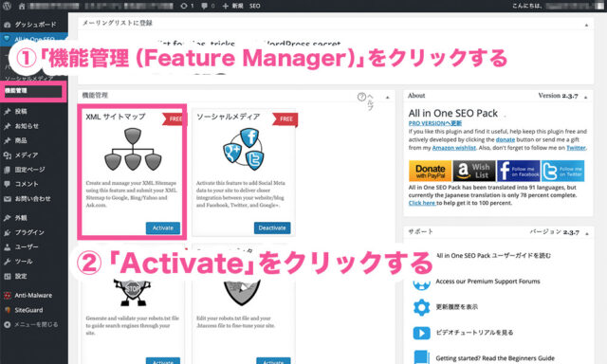Collapse the サポート panel
This screenshot has width=607, height=364.
[x=587, y=233]
